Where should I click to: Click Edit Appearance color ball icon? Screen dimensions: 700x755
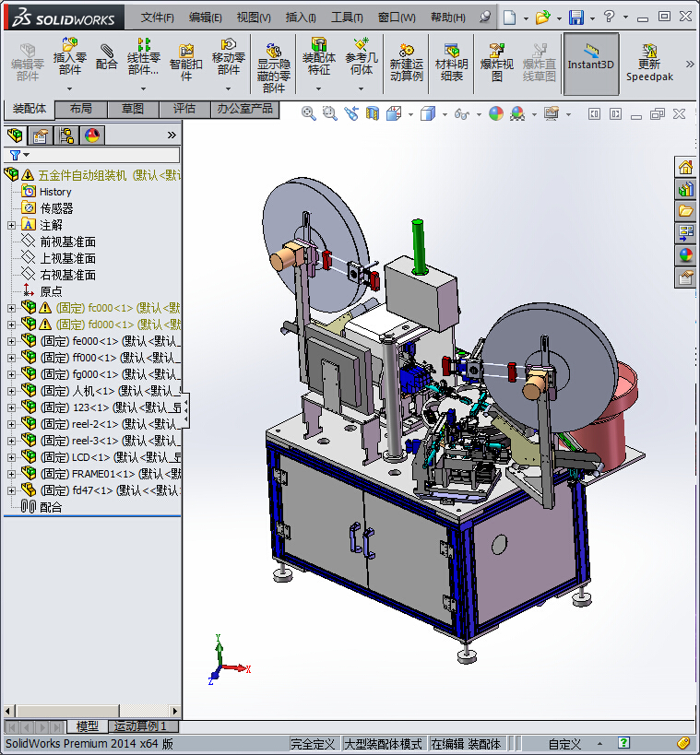tap(496, 113)
